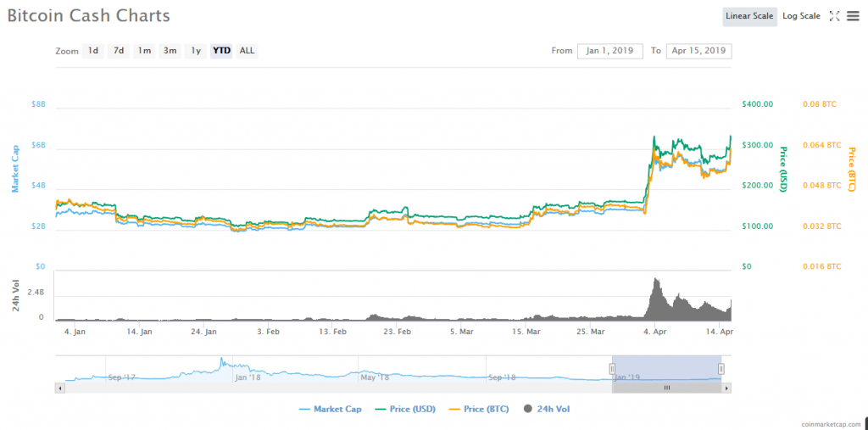Click the 0.064 BTC axis label

pyautogui.click(x=822, y=145)
